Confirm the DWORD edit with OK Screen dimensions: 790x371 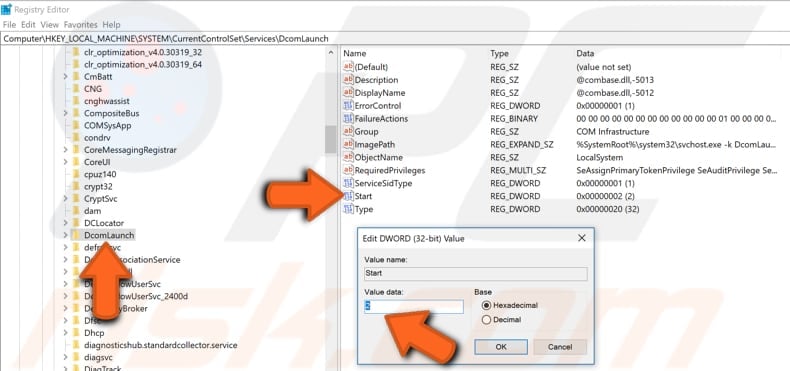click(501, 347)
